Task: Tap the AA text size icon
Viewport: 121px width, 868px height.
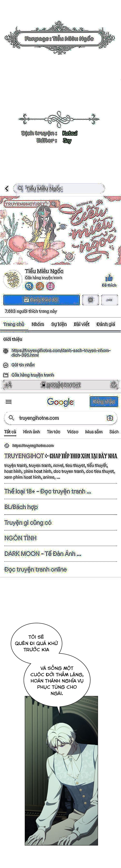Action: point(8,384)
